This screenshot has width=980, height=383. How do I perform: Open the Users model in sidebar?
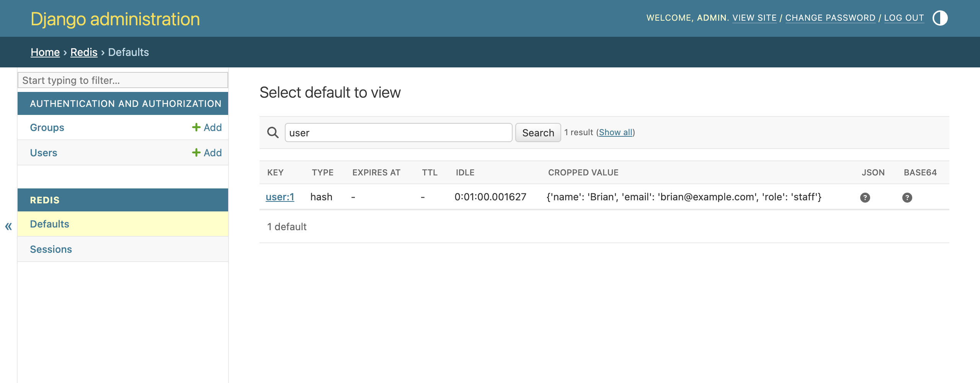[x=44, y=152]
